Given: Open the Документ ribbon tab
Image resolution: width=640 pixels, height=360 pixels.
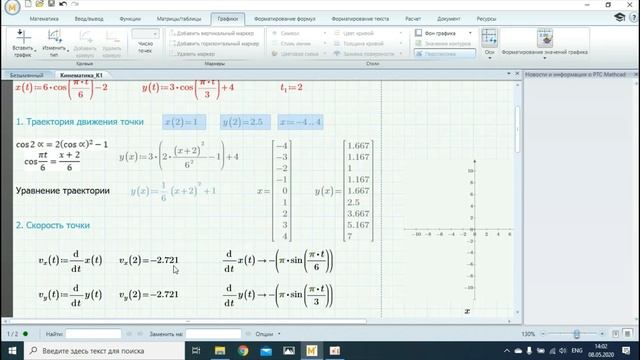Looking at the screenshot, I should point(449,19).
